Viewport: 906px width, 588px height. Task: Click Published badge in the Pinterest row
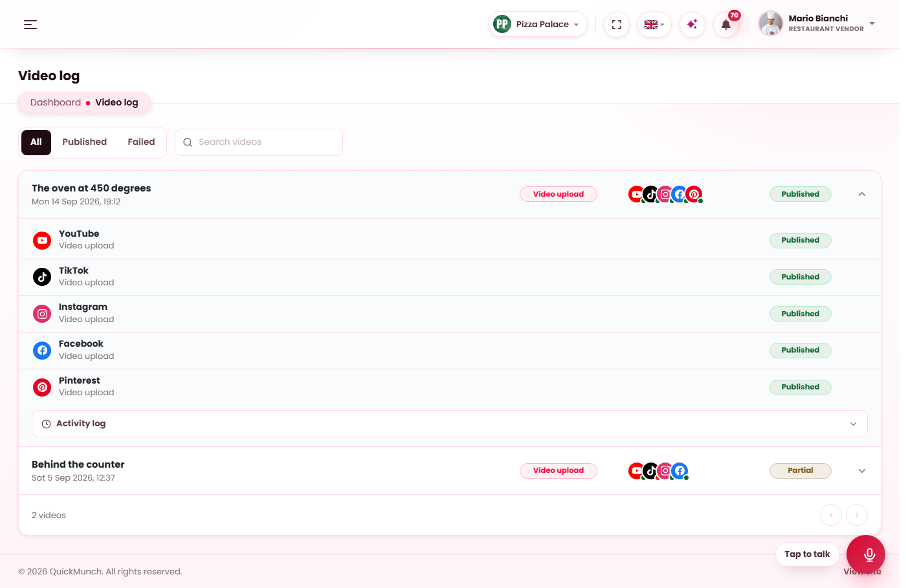tap(801, 387)
